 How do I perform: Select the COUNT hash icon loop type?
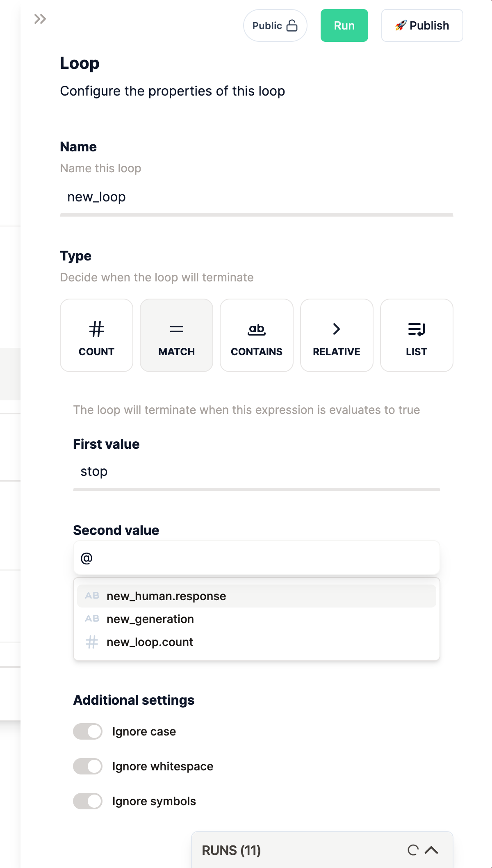96,335
